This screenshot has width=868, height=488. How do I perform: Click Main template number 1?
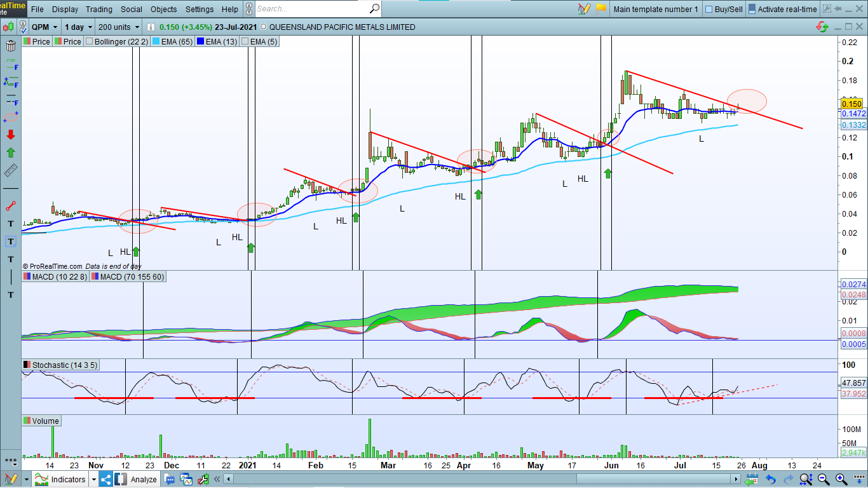655,9
